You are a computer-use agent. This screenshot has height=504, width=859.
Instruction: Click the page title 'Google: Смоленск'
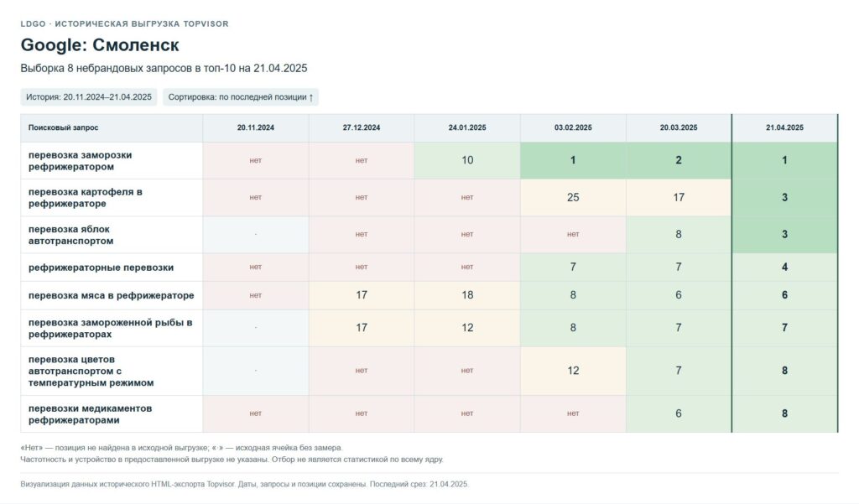100,45
